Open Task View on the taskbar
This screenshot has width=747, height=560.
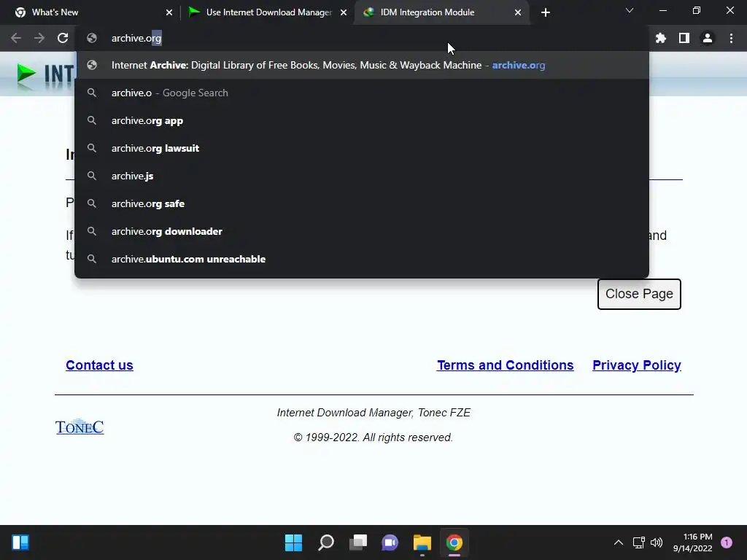(x=358, y=542)
